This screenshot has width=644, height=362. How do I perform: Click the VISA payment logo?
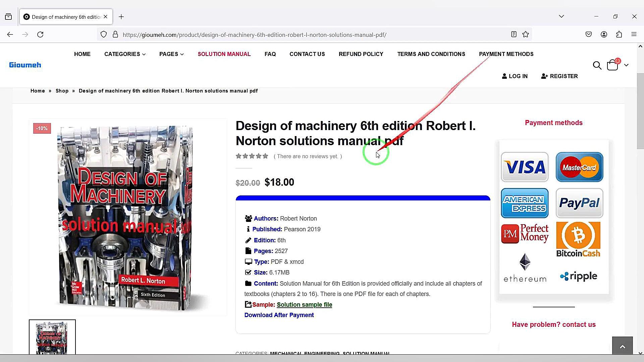(525, 167)
